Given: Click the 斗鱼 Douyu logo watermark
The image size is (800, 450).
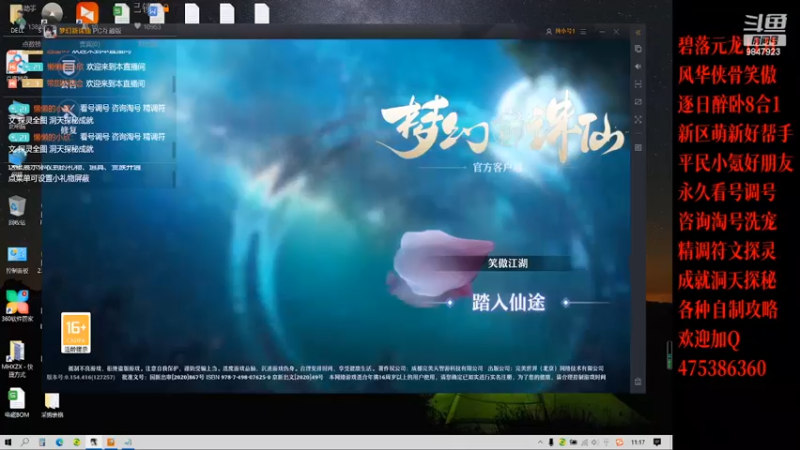Looking at the screenshot, I should 765,24.
